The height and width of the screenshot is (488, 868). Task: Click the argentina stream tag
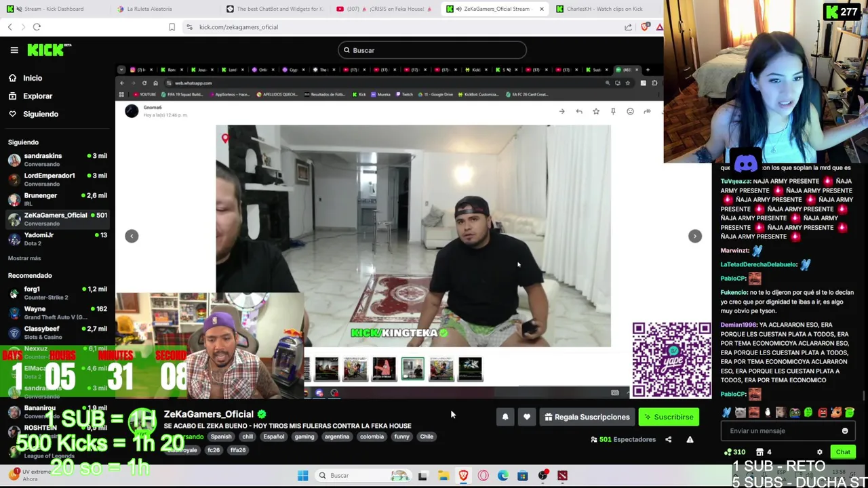click(337, 436)
